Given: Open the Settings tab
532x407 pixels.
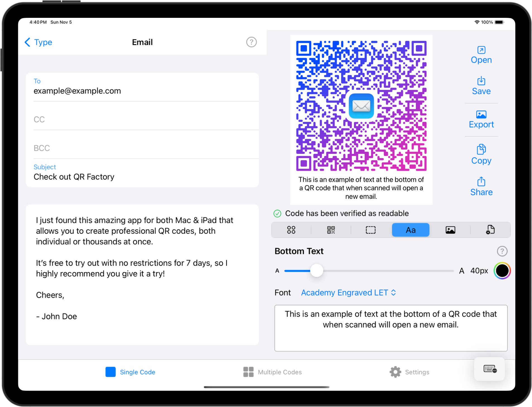Looking at the screenshot, I should tap(409, 372).
